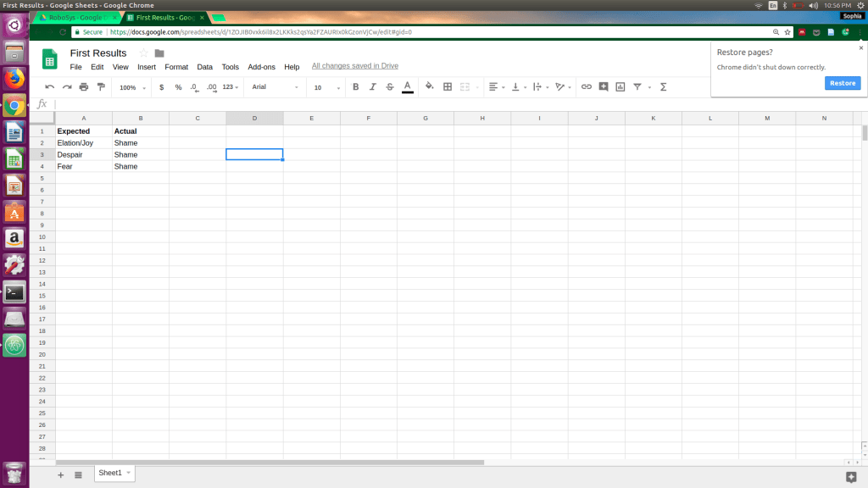
Task: Select the Paint format tool
Action: click(x=101, y=87)
